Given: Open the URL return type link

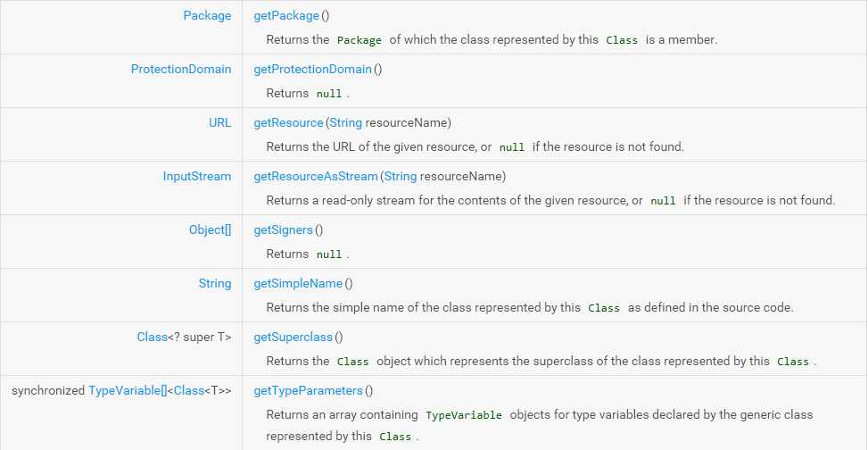Looking at the screenshot, I should pos(219,123).
